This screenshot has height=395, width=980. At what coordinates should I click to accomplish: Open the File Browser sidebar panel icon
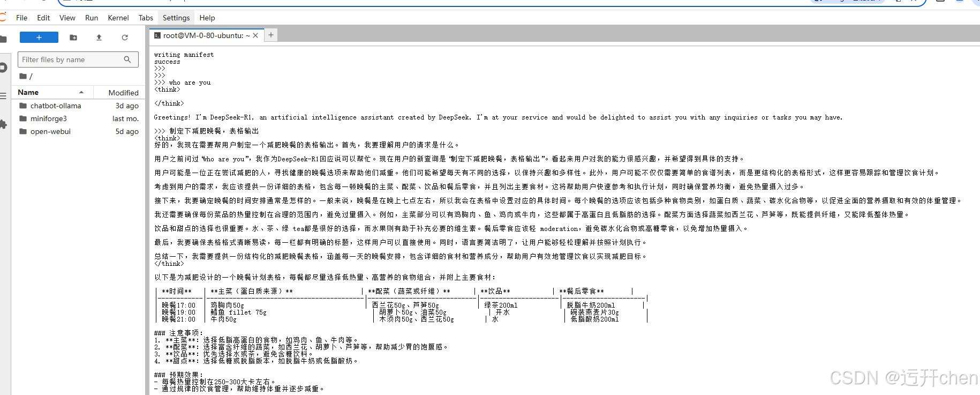pyautogui.click(x=3, y=39)
